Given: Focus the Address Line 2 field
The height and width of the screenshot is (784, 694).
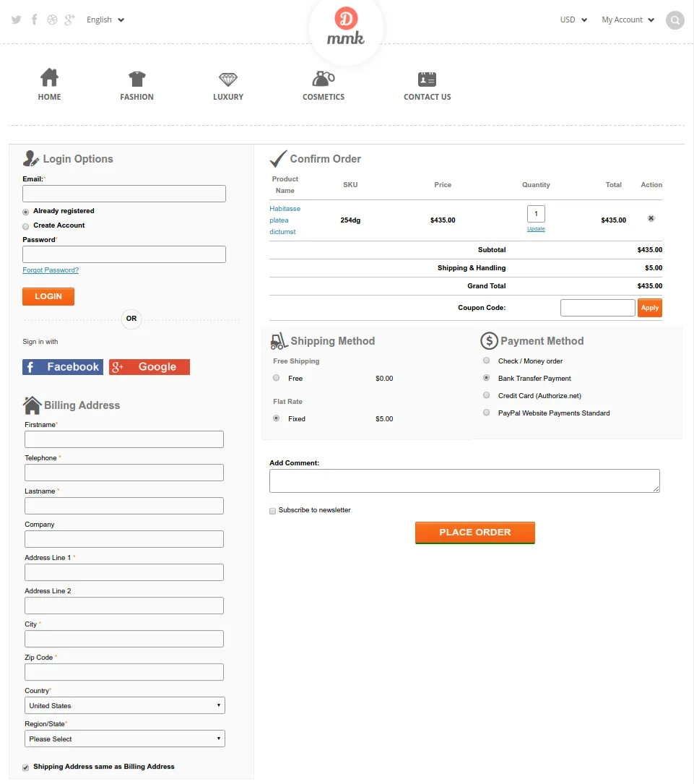Looking at the screenshot, I should [124, 606].
